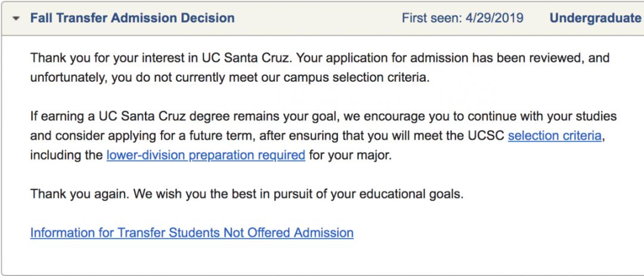Collapse the Fall Transfer Admission Decision triangle
Image resolution: width=644 pixels, height=276 pixels.
(18, 18)
